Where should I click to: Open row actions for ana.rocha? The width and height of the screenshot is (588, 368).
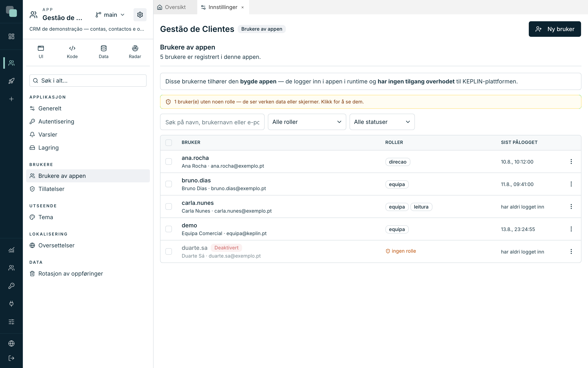click(x=571, y=162)
